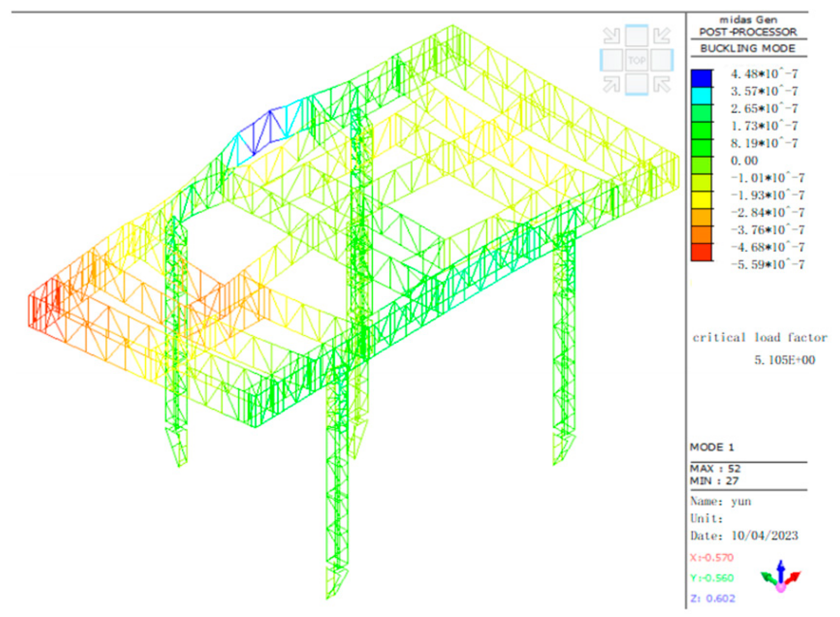
Task: Click the red legend swatch at bottom
Action: [701, 252]
